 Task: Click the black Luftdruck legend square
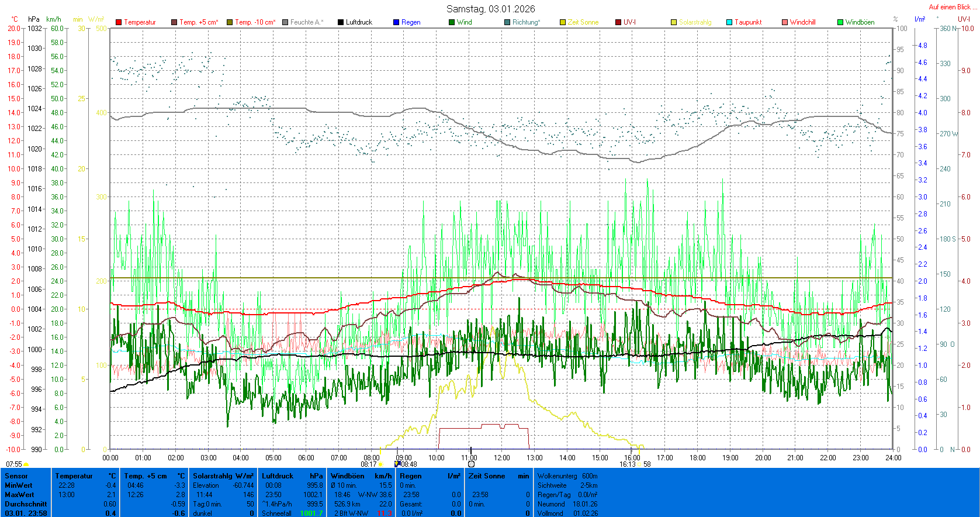[341, 22]
